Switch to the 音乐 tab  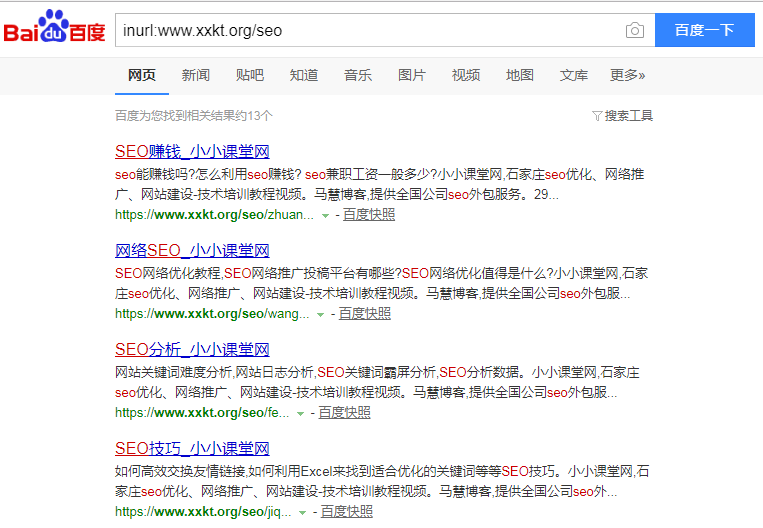pyautogui.click(x=358, y=75)
